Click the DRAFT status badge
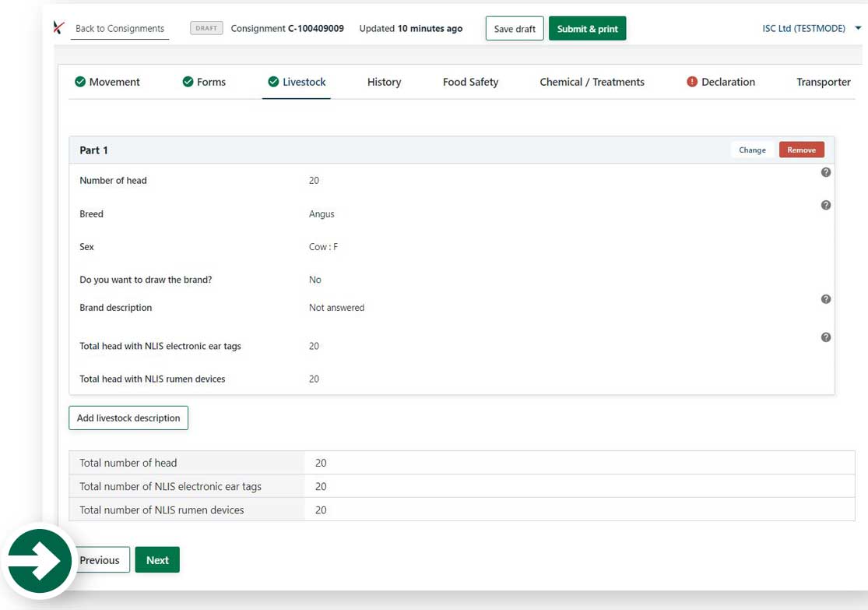 [206, 27]
